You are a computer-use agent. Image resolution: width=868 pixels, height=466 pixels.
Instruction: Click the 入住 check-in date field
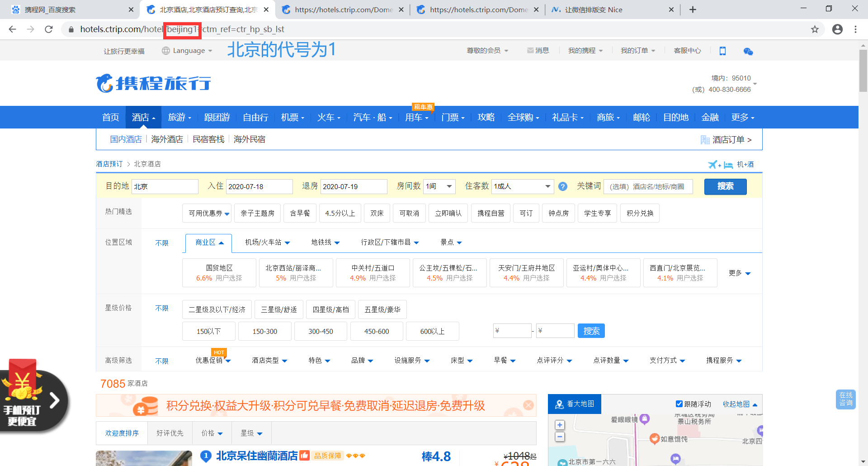(x=259, y=186)
